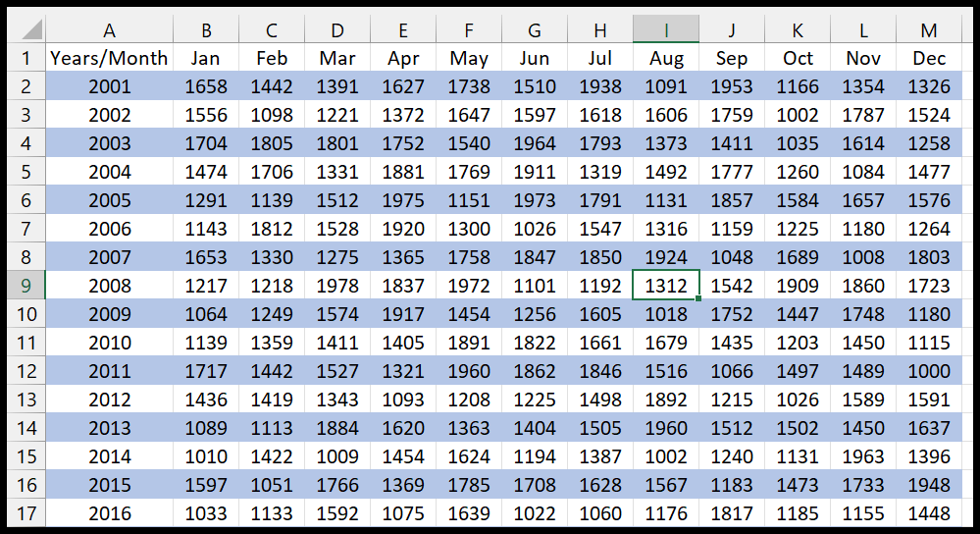Click cell with value 1805
The width and height of the screenshot is (980, 534).
(272, 143)
